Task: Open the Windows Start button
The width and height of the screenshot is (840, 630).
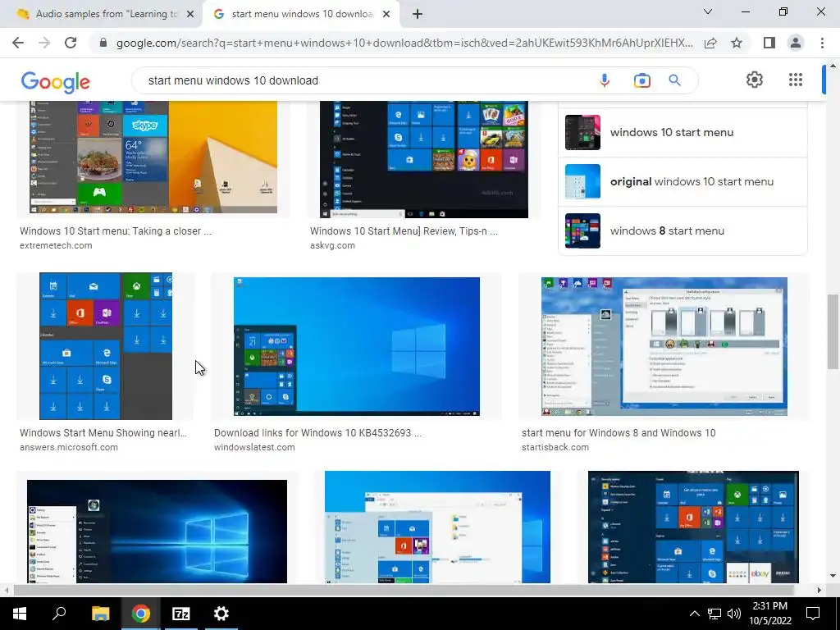Action: pos(20,614)
